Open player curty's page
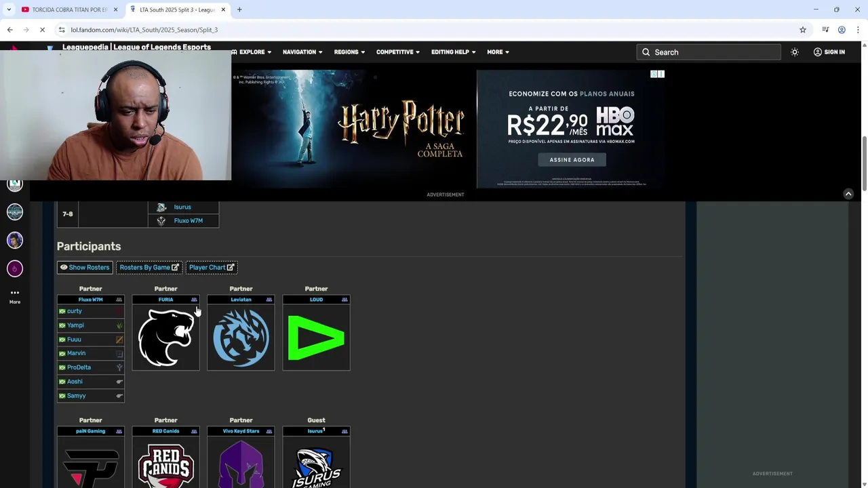This screenshot has width=868, height=488. pyautogui.click(x=75, y=311)
